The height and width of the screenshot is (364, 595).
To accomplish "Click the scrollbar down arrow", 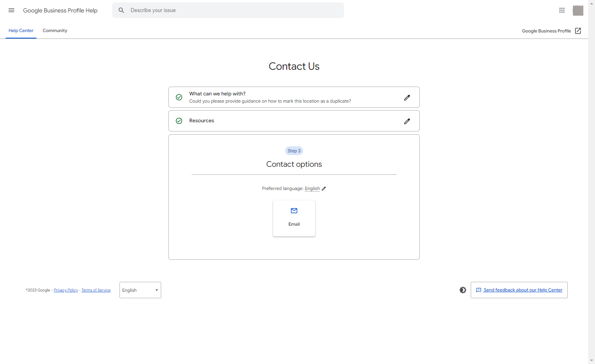I will [x=591, y=361].
